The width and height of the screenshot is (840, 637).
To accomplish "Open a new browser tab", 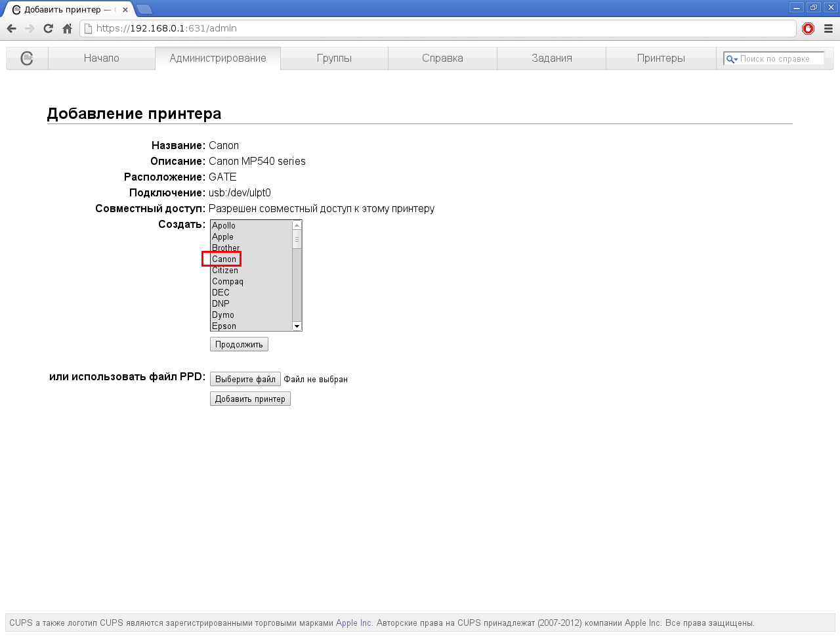I will (144, 9).
